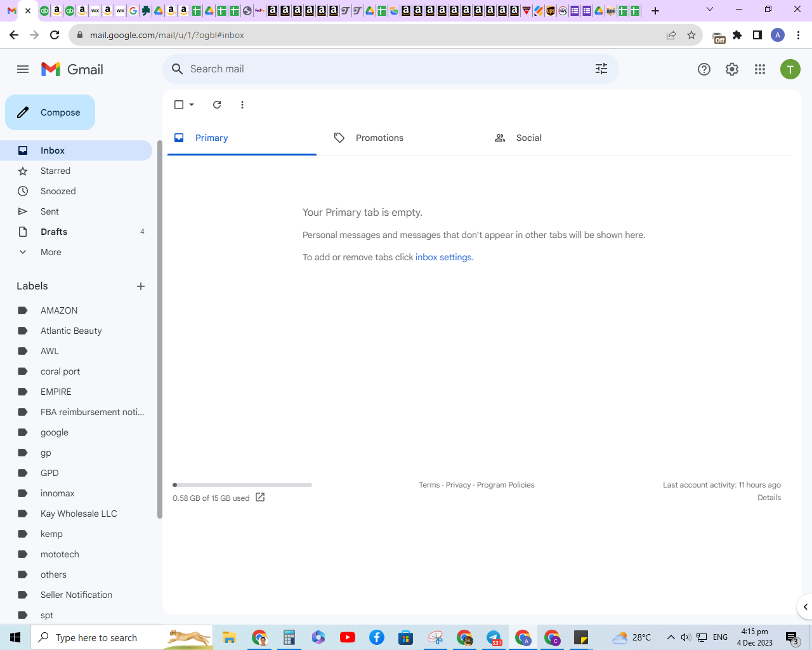Viewport: 812px width, 650px height.
Task: Open storage details external-link icon
Action: 260,497
